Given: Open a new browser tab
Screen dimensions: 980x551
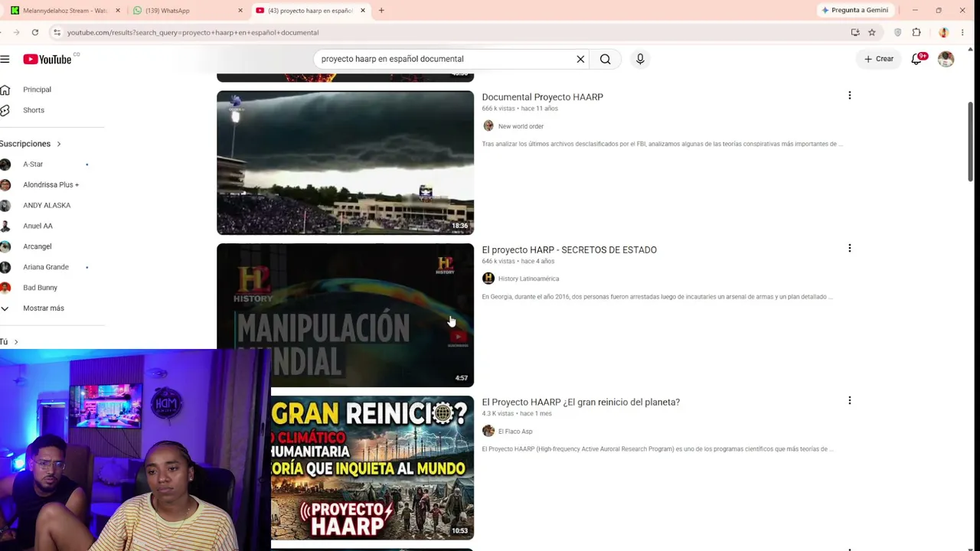Looking at the screenshot, I should pyautogui.click(x=381, y=11).
